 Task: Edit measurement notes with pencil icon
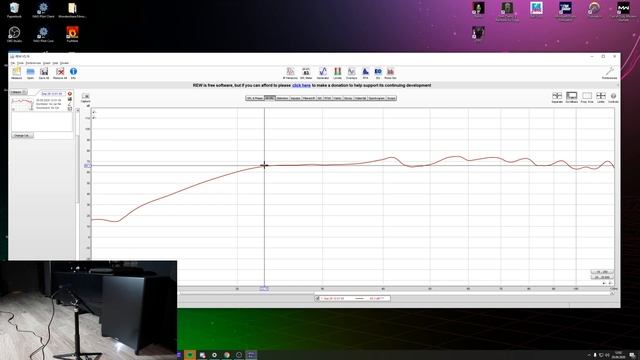pos(70,104)
